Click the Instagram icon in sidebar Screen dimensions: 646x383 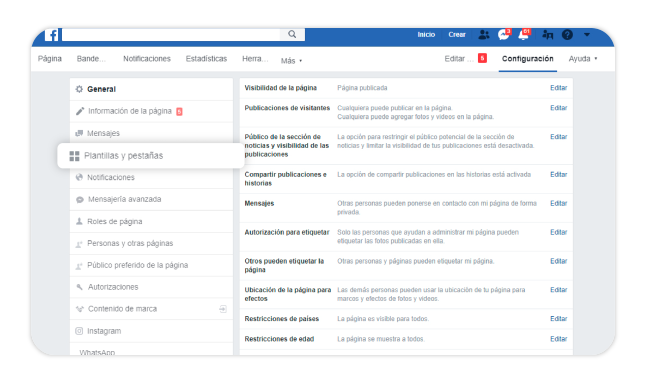(x=79, y=331)
